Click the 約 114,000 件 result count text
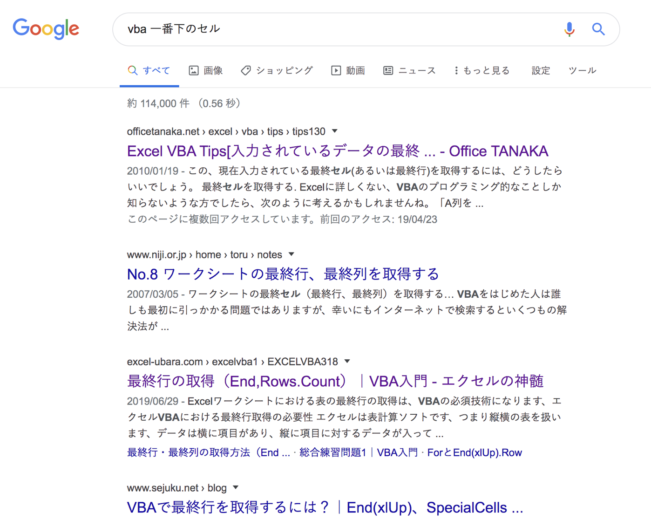 click(x=158, y=103)
